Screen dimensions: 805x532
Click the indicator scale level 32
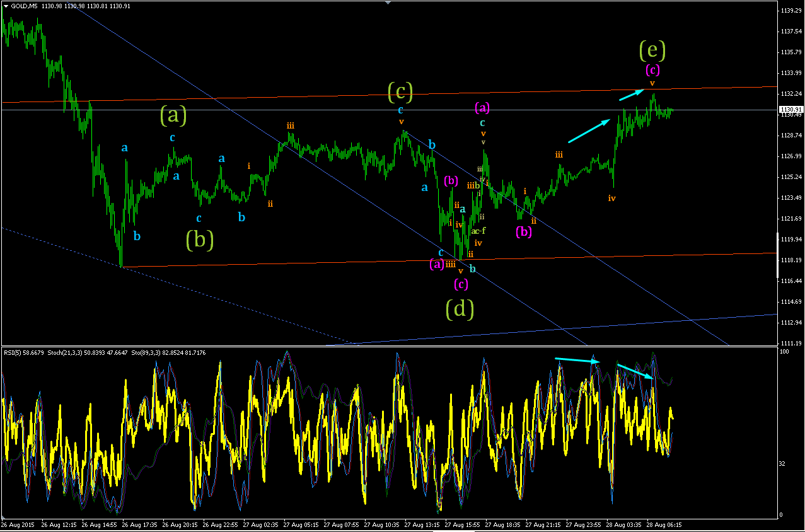click(x=783, y=463)
